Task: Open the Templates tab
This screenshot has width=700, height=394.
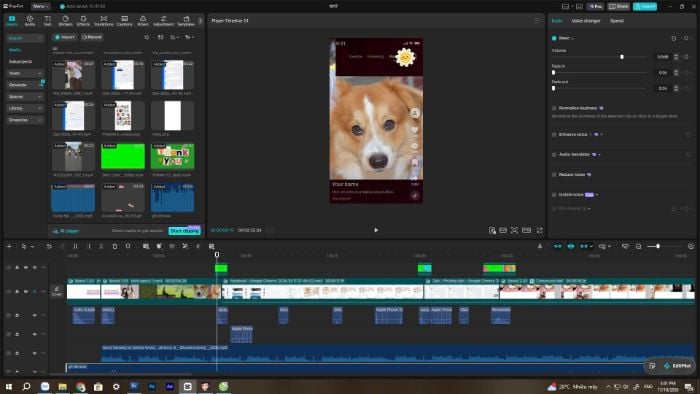Action: point(186,21)
